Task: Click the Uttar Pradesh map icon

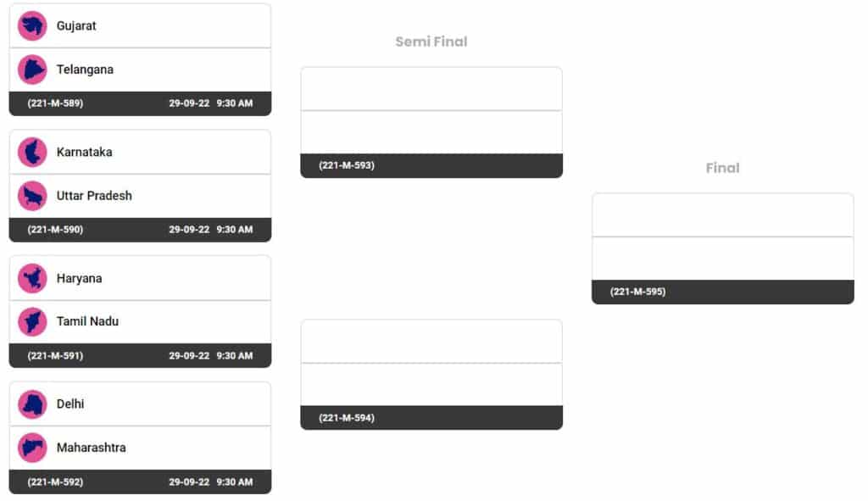Action: point(32,196)
